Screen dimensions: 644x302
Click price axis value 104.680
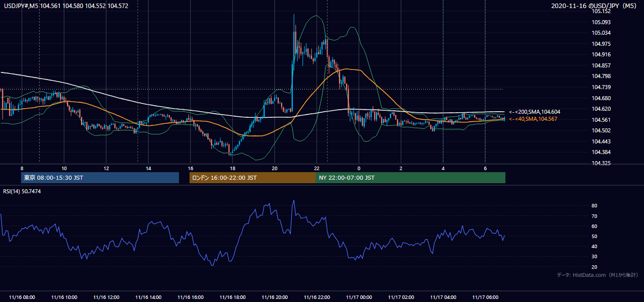click(601, 98)
